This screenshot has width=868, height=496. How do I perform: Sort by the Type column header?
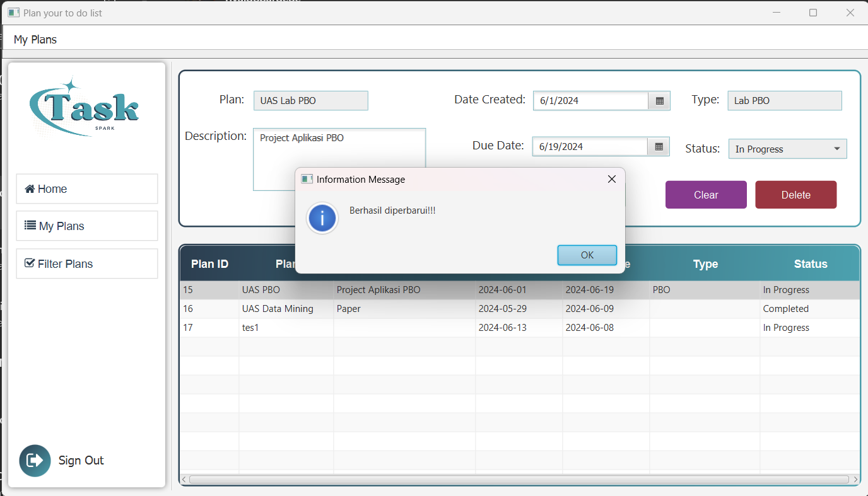click(705, 264)
